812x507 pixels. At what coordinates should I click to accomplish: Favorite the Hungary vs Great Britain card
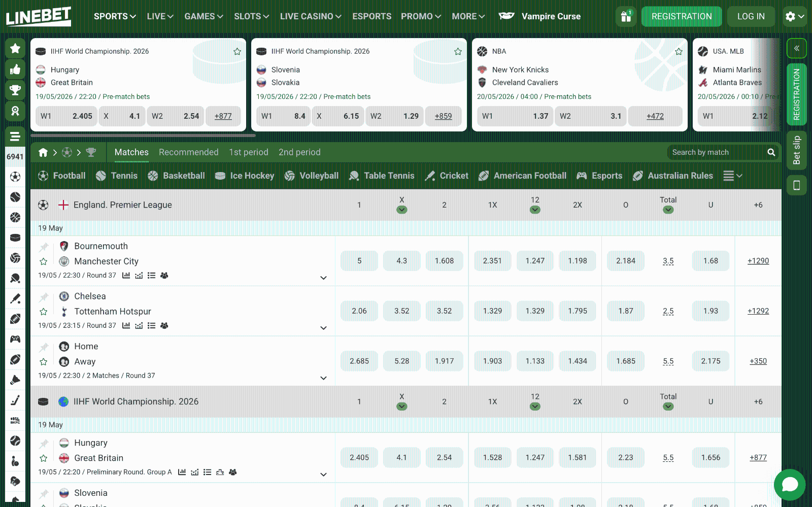point(237,51)
